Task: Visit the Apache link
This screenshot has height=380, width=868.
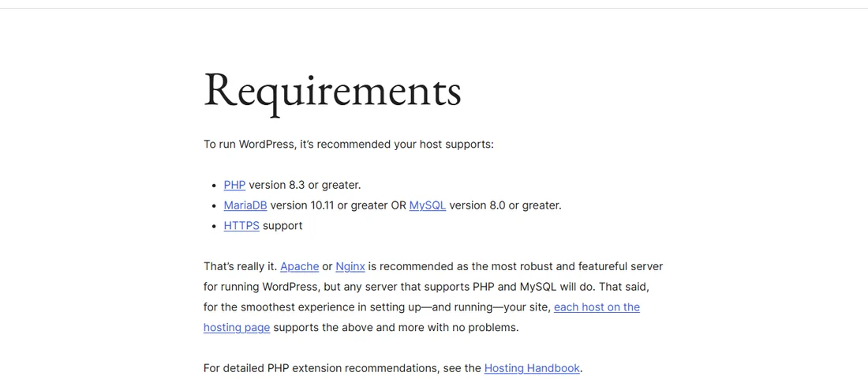Action: tap(300, 266)
